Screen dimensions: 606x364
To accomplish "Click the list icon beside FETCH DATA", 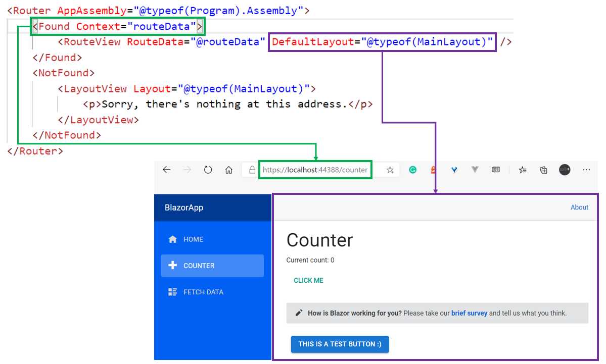I will tap(172, 292).
